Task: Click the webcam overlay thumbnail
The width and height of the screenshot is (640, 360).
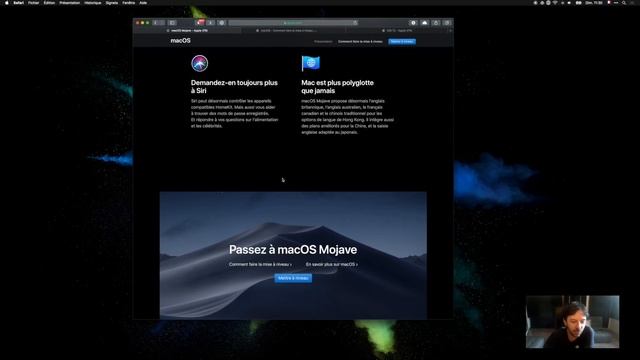Action: [x=572, y=322]
